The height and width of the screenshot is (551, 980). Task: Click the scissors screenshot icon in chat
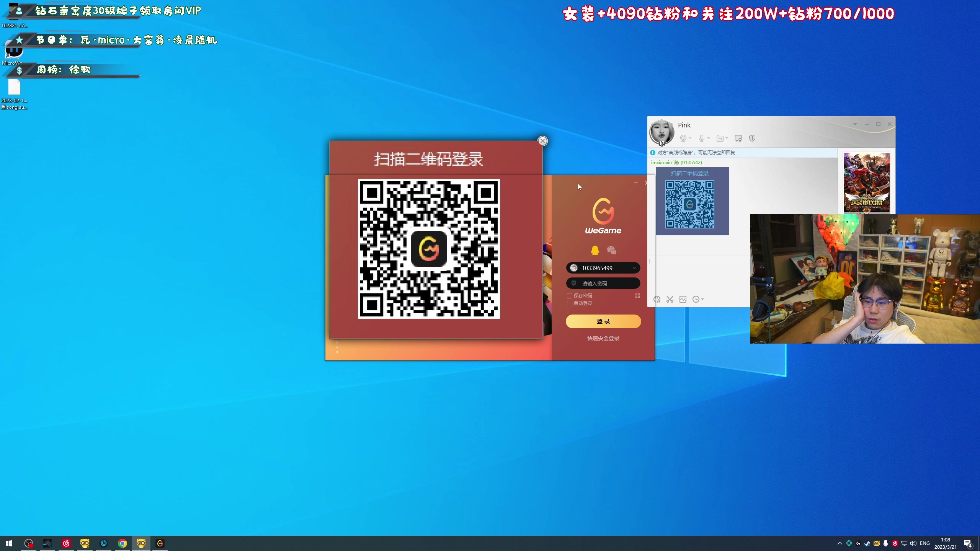coord(670,299)
